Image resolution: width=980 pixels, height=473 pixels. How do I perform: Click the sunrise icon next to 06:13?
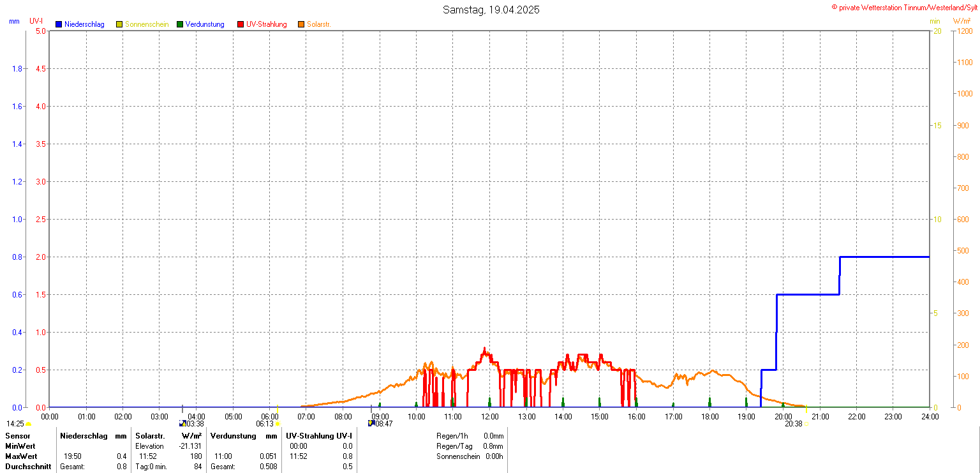(278, 424)
